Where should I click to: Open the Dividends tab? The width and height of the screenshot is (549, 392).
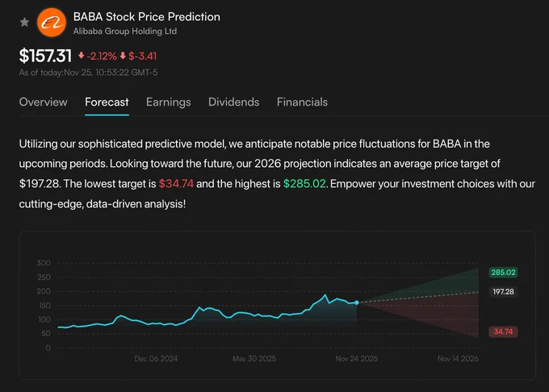(233, 102)
